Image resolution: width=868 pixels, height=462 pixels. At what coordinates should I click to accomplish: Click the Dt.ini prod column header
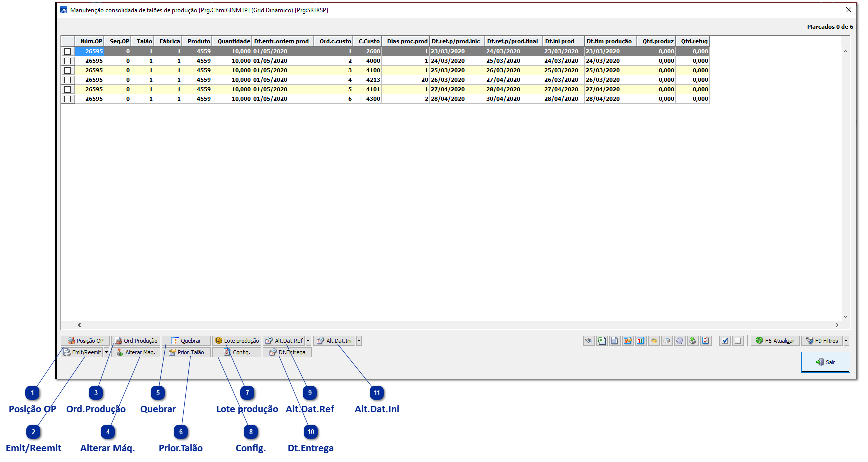(x=564, y=41)
